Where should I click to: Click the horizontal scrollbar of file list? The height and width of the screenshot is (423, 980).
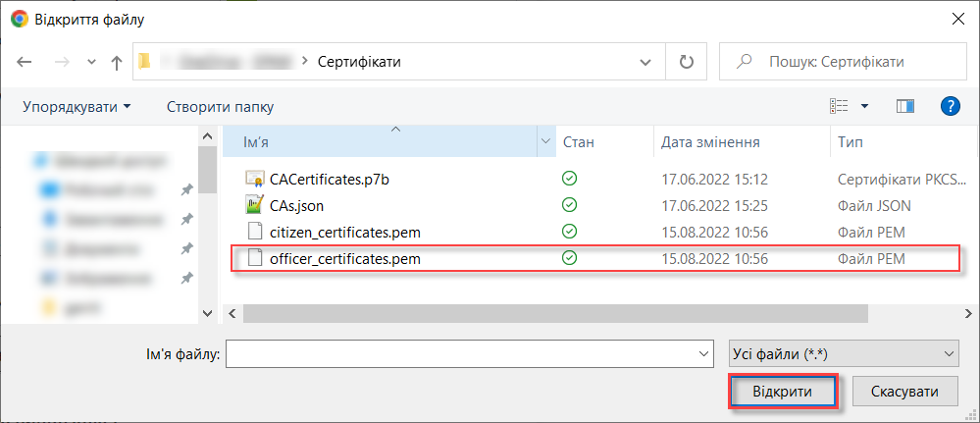click(555, 313)
